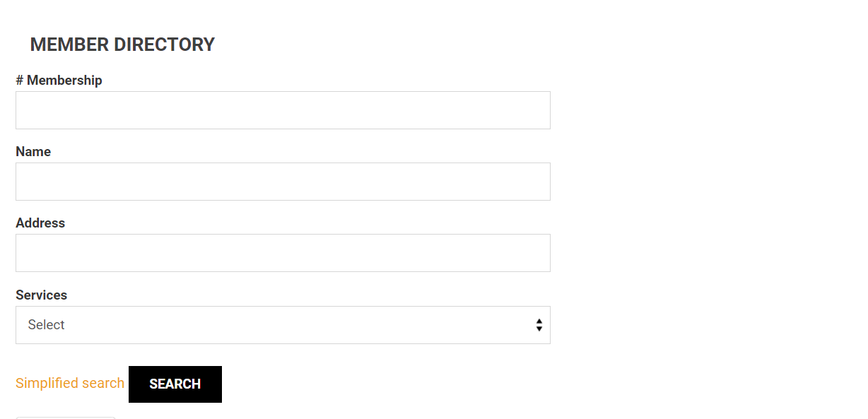Focus the Name text field
This screenshot has height=419, width=868.
[x=283, y=182]
